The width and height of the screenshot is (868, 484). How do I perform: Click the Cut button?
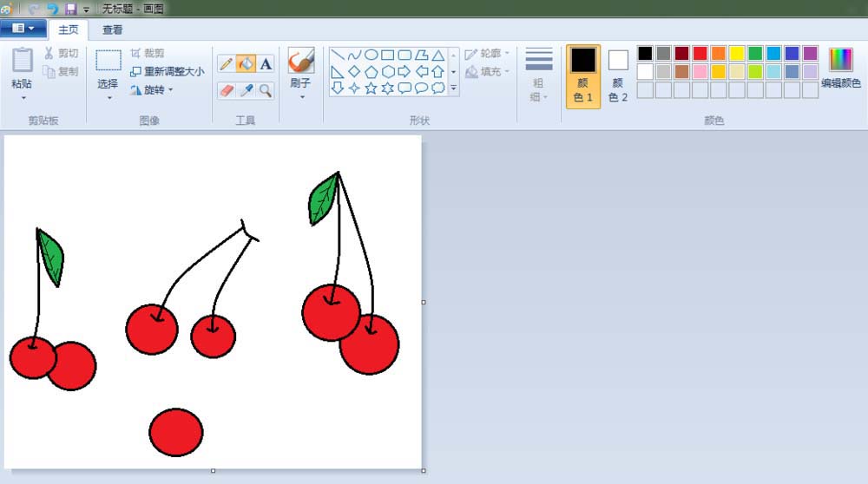pyautogui.click(x=62, y=53)
